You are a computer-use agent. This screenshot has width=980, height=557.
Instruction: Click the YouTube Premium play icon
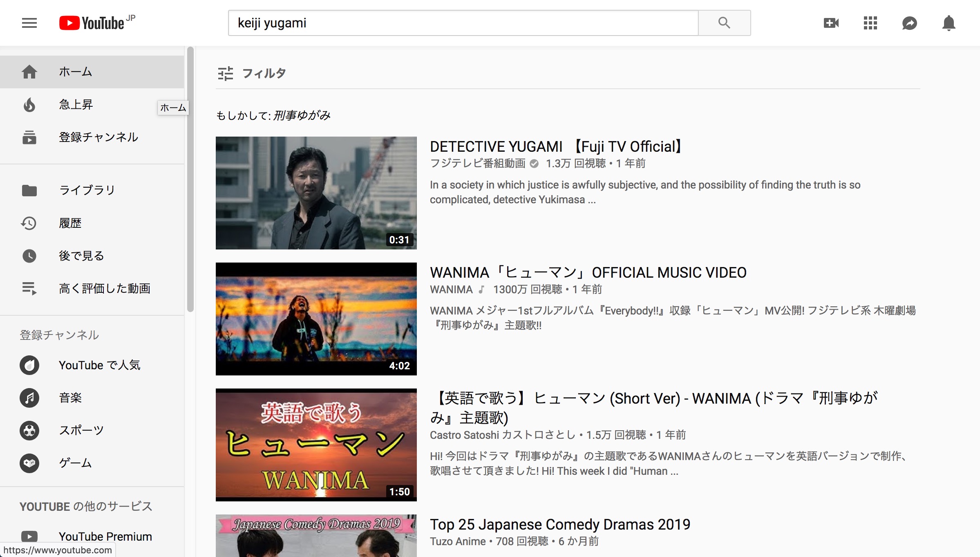tap(29, 537)
